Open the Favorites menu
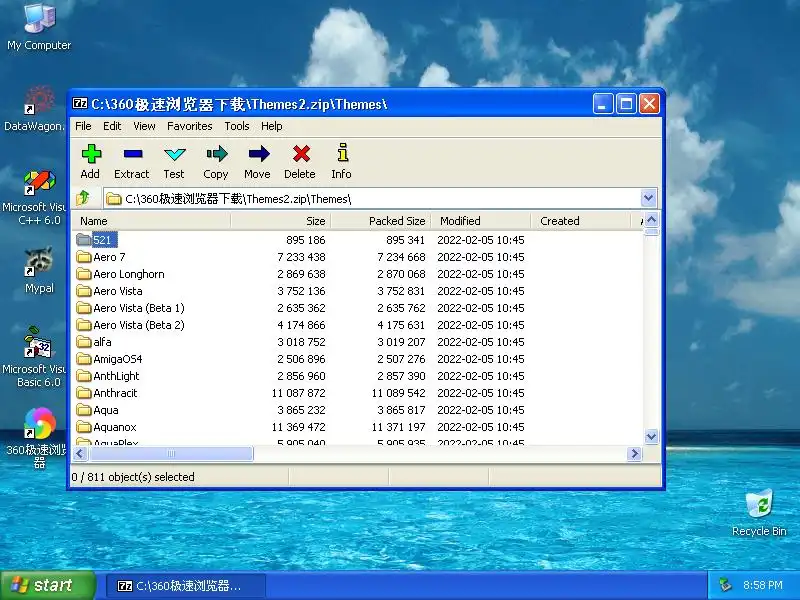800x600 pixels. [x=189, y=126]
